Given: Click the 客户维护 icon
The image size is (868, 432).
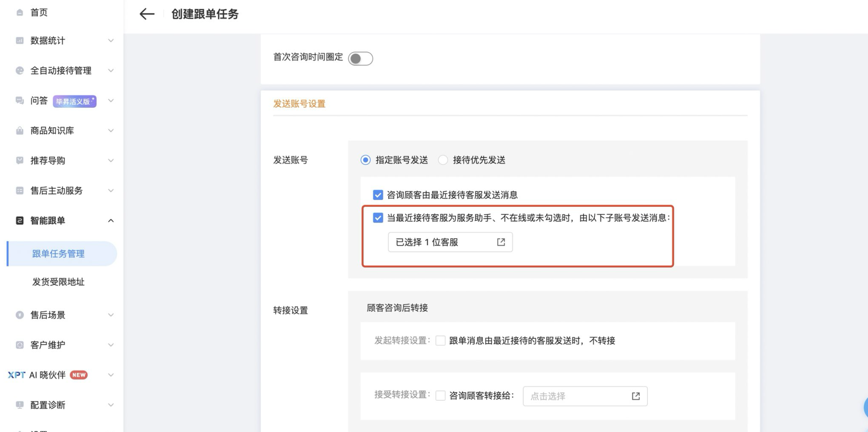Looking at the screenshot, I should 20,345.
